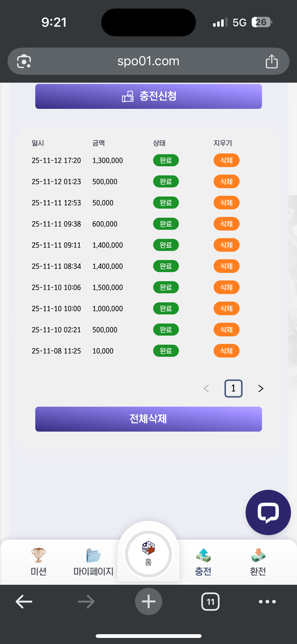Open new tab with plus button
This screenshot has height=644, width=297.
point(148,601)
